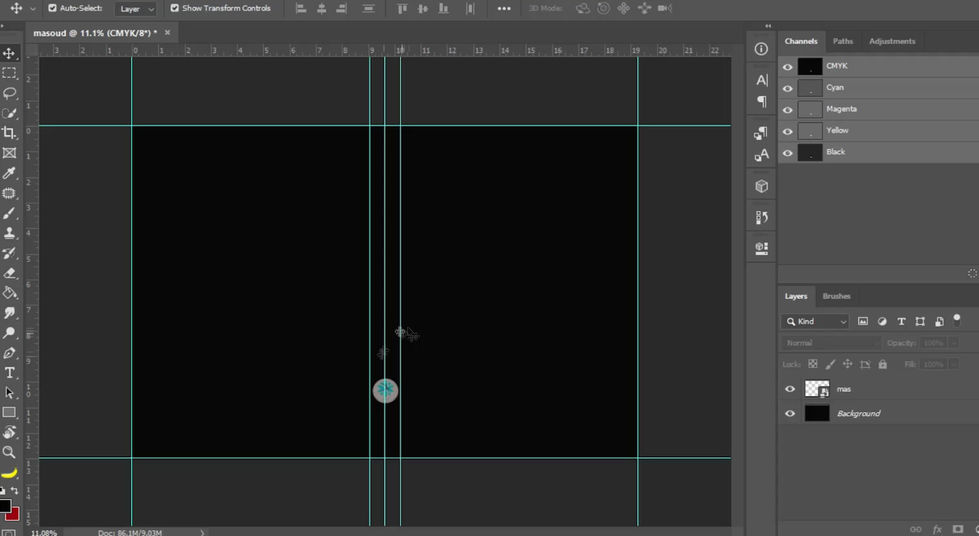Click the Align top edges icon
979x536 pixels.
point(402,8)
